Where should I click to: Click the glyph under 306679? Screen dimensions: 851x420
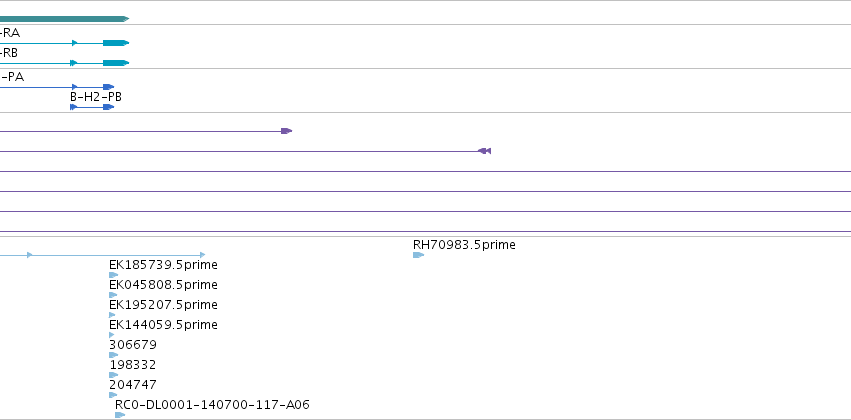113,355
